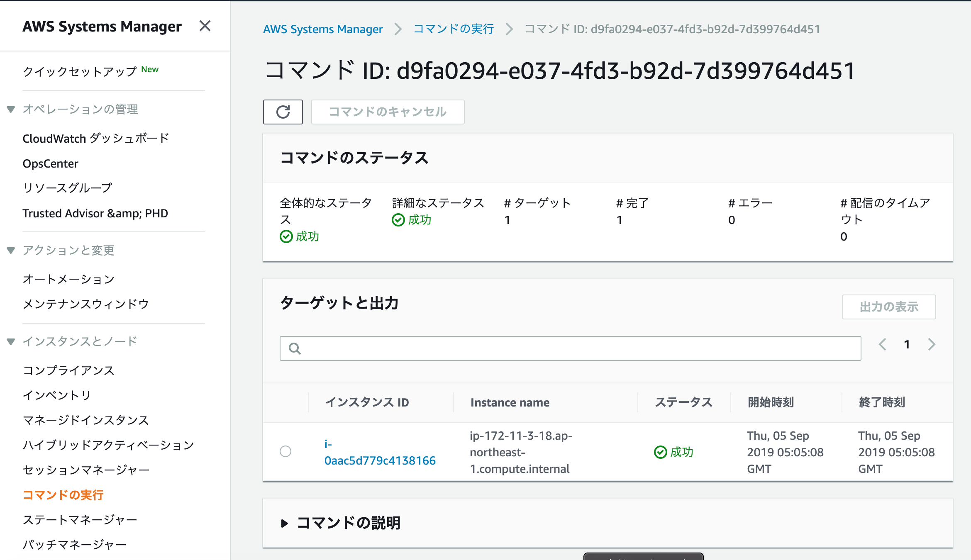
Task: Open OpsCenter in sidebar
Action: [x=50, y=163]
